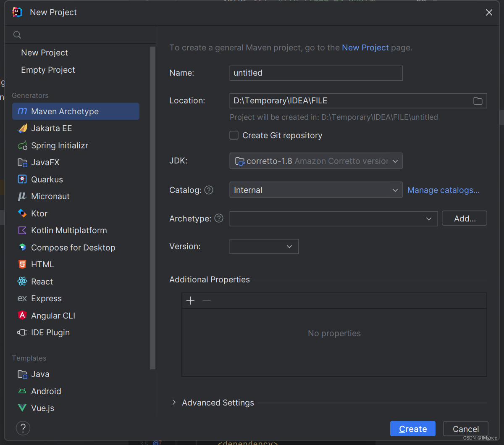Click the Angular CLI red icon
The height and width of the screenshot is (445, 504).
point(22,316)
